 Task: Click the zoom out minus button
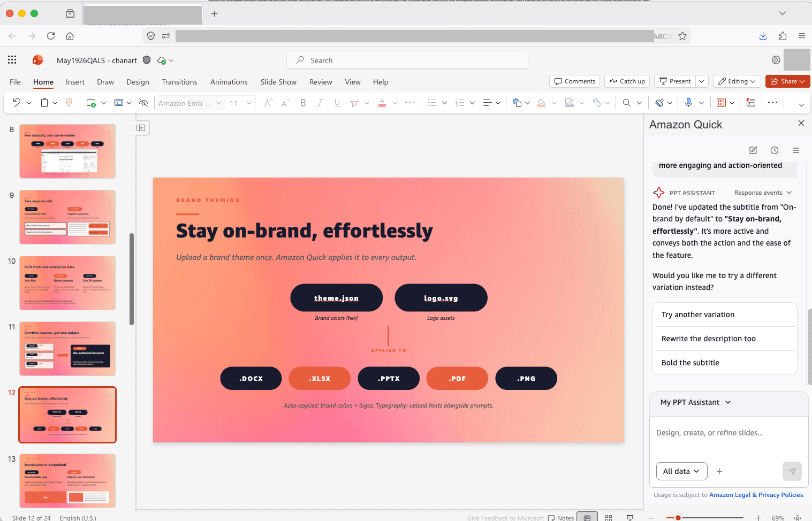pos(651,518)
